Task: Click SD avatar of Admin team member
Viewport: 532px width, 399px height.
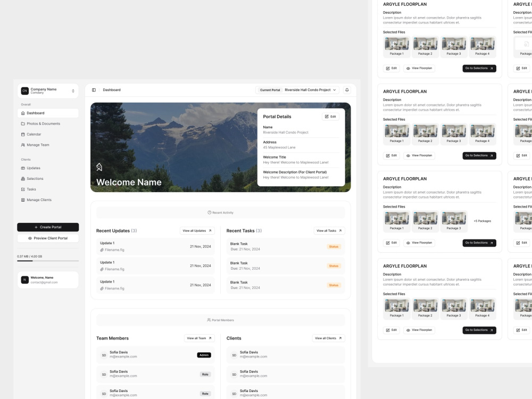Action: (104, 355)
